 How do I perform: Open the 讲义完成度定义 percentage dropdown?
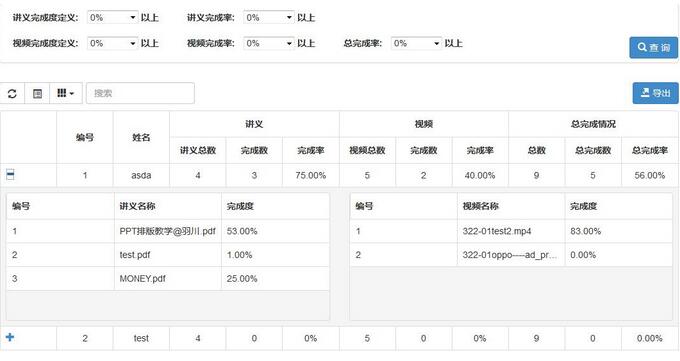(x=113, y=18)
